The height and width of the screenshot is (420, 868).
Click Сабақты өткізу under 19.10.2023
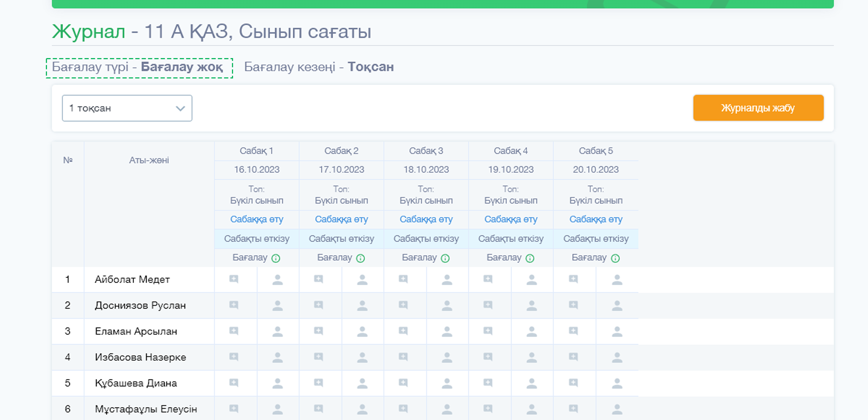(x=511, y=239)
